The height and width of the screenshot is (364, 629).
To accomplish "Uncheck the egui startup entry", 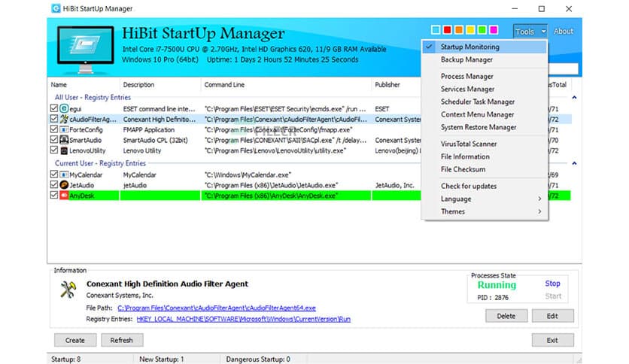I will point(54,108).
